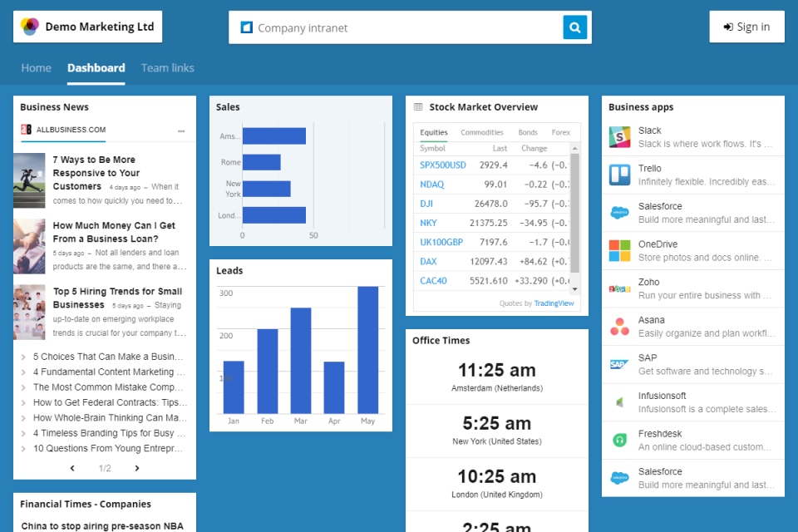The width and height of the screenshot is (798, 532).
Task: Open the Asana app icon
Action: (x=619, y=327)
